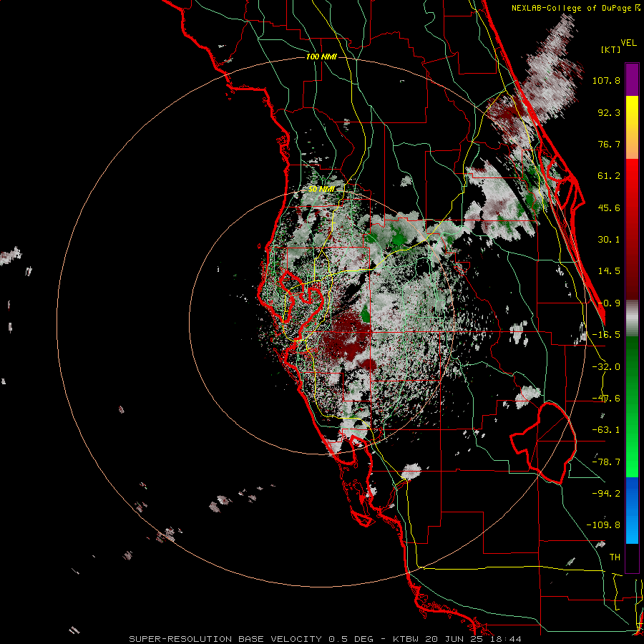Select the -109.8 velocity scale value

coord(603,525)
